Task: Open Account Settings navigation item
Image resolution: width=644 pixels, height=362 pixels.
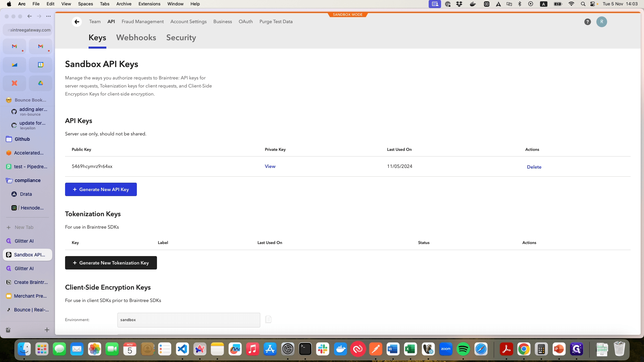Action: 189,21
